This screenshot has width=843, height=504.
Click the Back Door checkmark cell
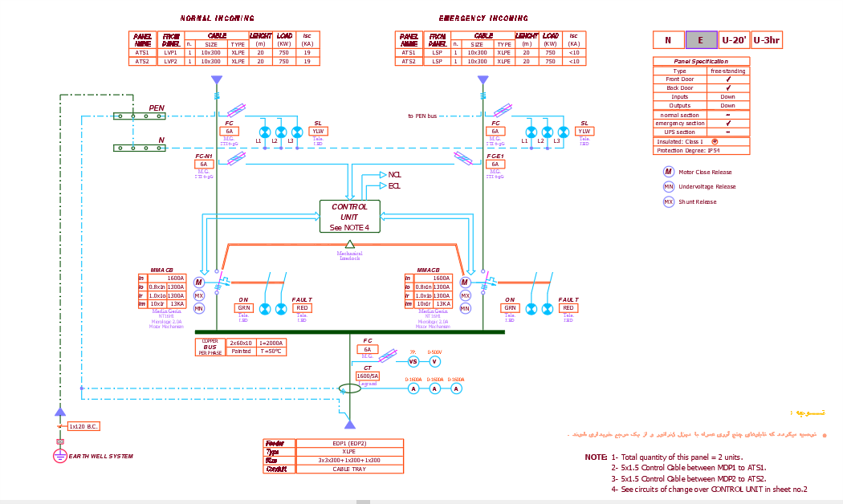pyautogui.click(x=728, y=87)
